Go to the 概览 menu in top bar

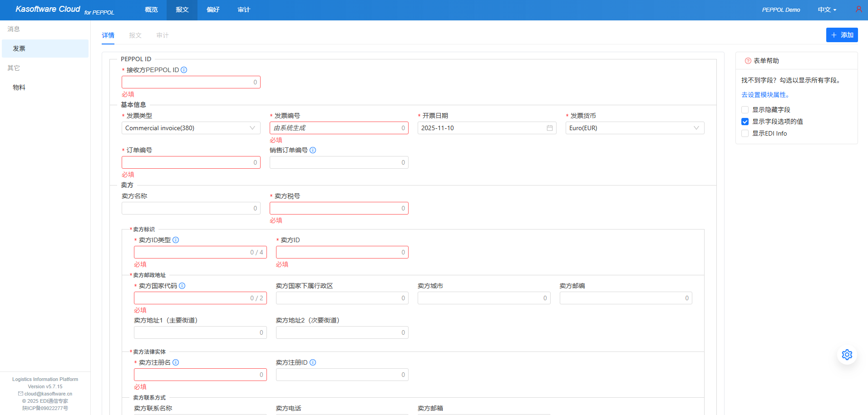151,10
